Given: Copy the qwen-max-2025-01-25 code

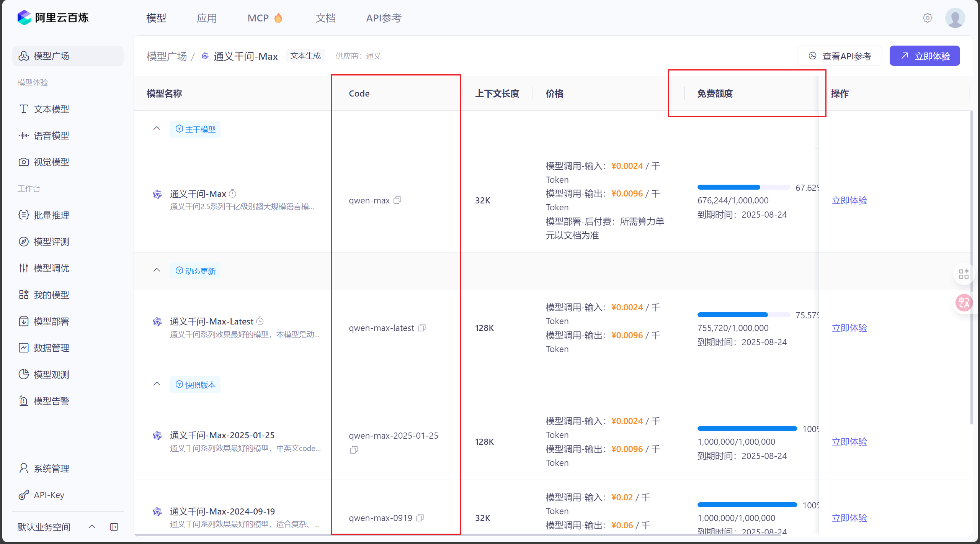Looking at the screenshot, I should pyautogui.click(x=354, y=450).
